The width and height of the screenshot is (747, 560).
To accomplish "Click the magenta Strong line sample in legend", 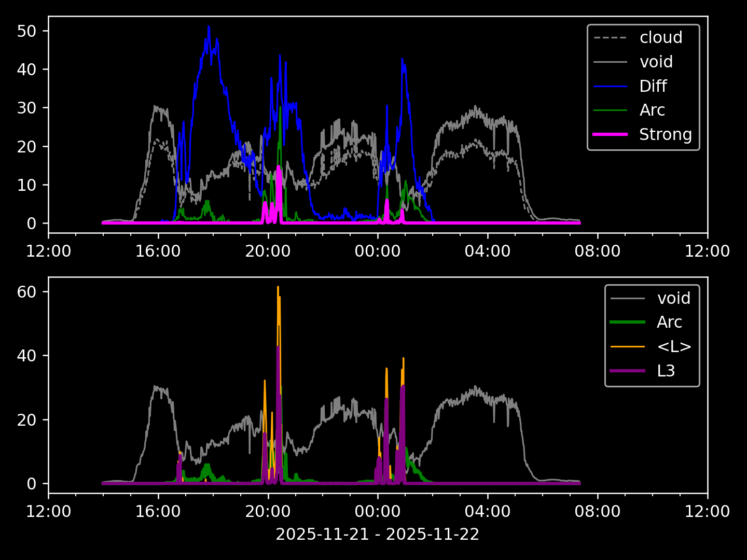I will click(610, 134).
